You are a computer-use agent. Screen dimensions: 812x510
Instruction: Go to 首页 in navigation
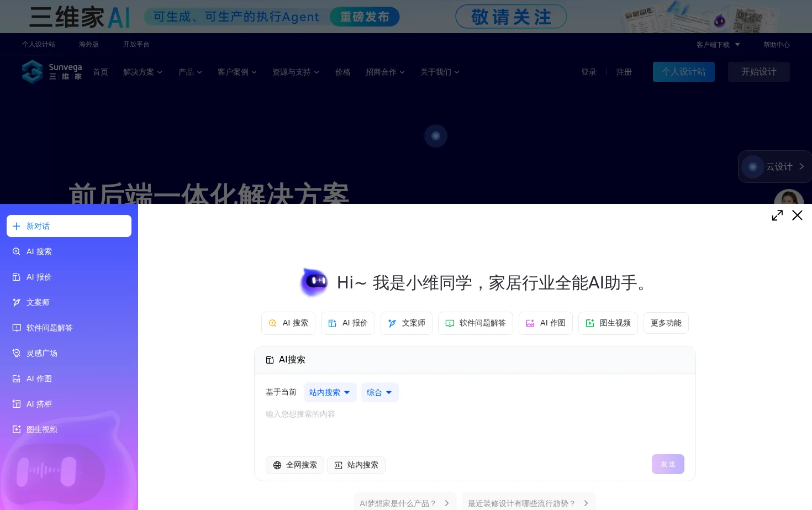[x=101, y=72]
